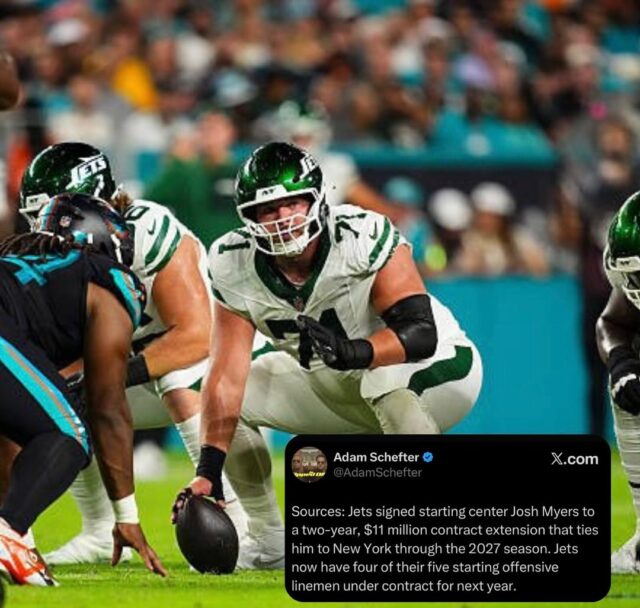Click the Jets logo on left helmet
Image resolution: width=640 pixels, height=608 pixels.
pos(87,170)
